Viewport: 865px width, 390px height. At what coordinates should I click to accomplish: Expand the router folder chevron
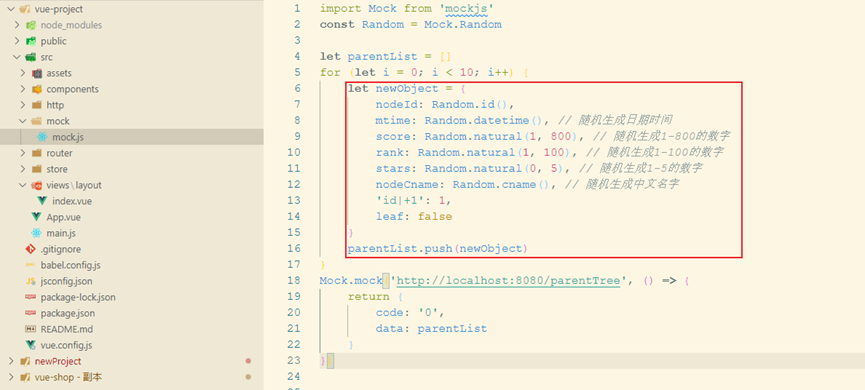click(23, 153)
